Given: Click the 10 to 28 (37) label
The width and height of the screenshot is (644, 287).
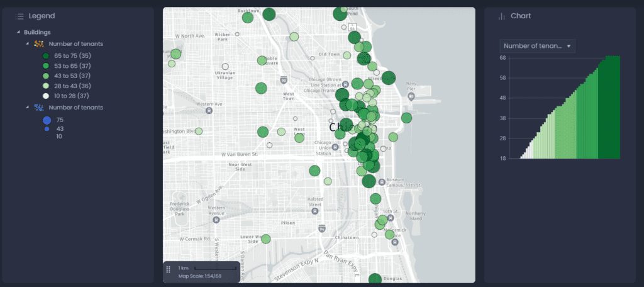Looking at the screenshot, I should click(x=72, y=96).
